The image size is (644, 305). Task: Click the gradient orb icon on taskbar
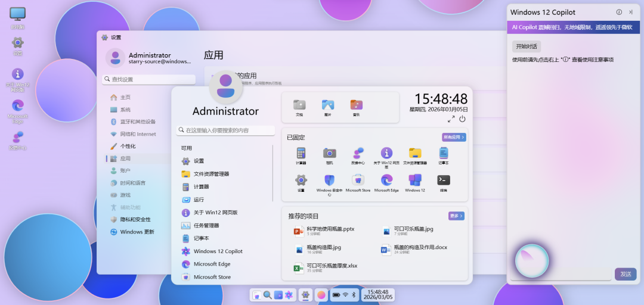[x=321, y=295]
